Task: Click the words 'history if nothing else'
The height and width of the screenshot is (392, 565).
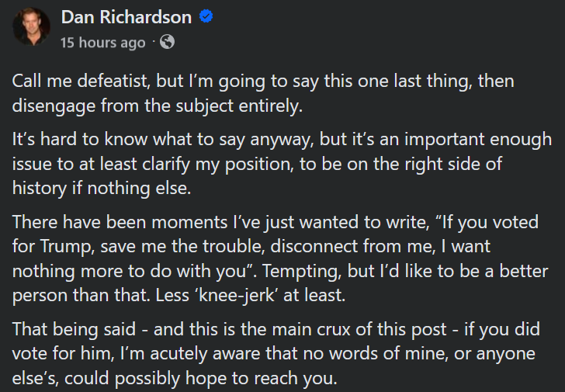Action: click(x=101, y=188)
